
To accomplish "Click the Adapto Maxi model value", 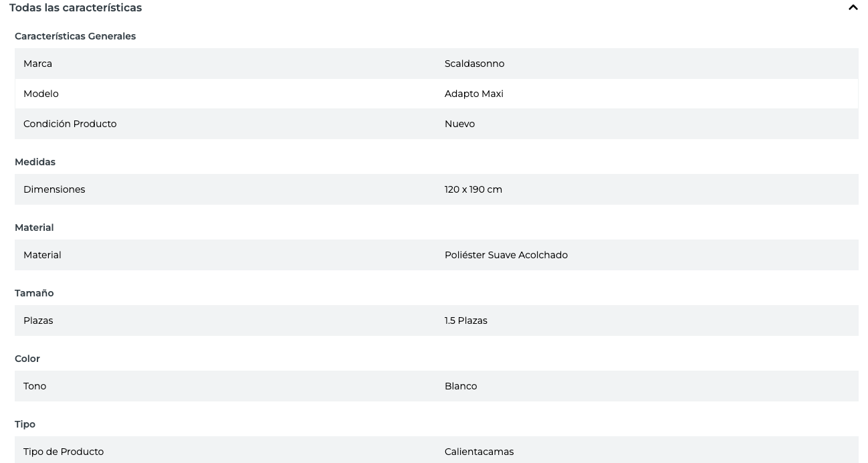I will pos(473,94).
